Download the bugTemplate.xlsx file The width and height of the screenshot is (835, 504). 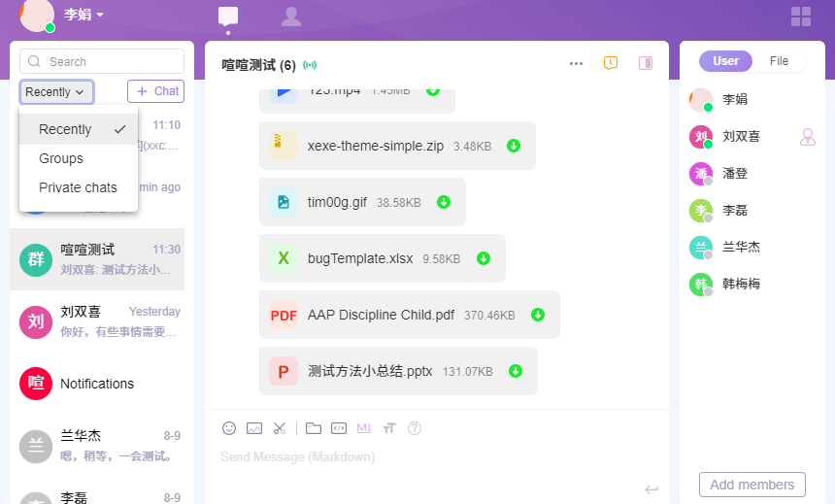pyautogui.click(x=484, y=258)
